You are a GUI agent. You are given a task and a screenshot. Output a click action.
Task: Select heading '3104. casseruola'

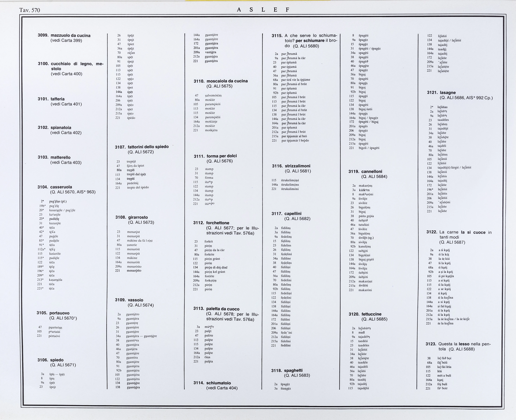(x=55, y=187)
